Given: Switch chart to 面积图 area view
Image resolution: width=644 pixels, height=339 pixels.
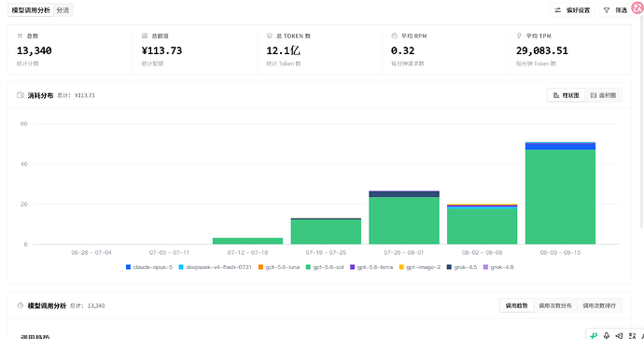Looking at the screenshot, I should [603, 95].
